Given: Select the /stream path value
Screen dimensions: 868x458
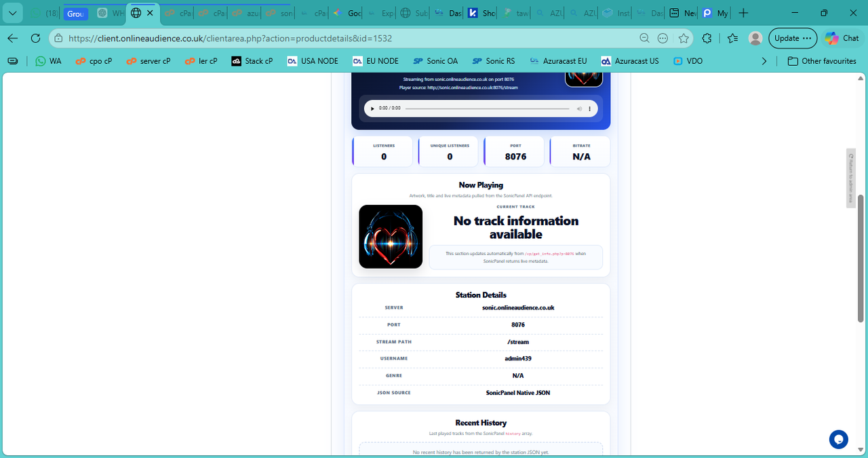Looking at the screenshot, I should click(x=518, y=341).
